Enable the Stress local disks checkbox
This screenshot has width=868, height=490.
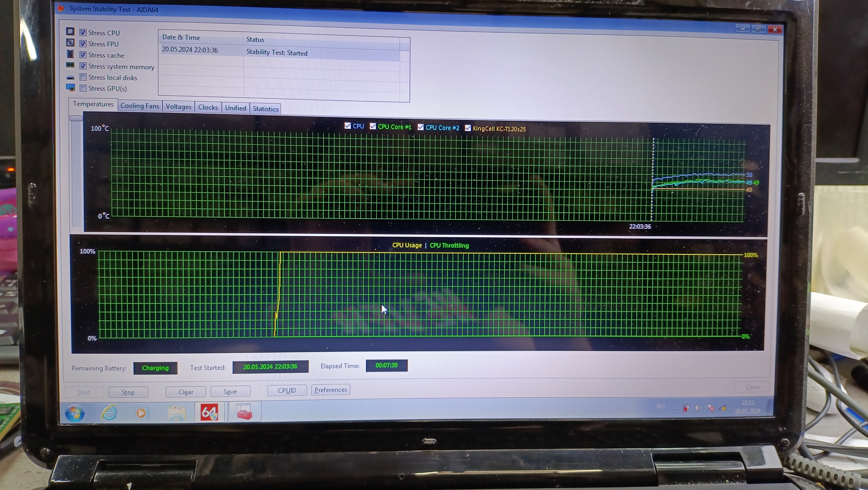point(83,77)
